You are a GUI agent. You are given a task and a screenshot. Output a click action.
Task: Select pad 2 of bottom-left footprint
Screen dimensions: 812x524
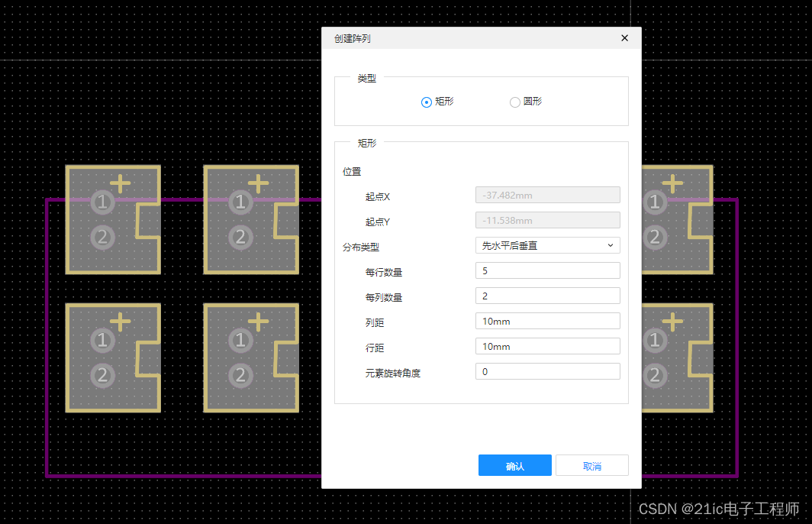[102, 375]
